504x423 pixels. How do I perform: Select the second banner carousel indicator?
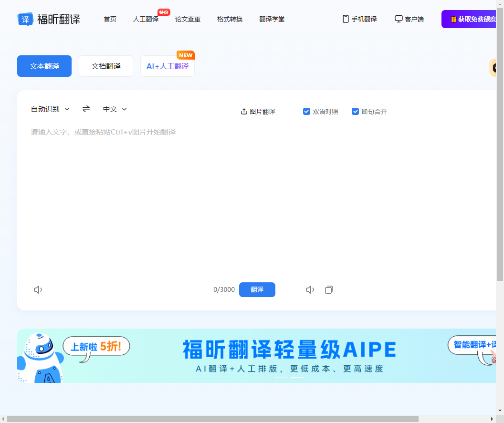pyautogui.click(x=298, y=377)
